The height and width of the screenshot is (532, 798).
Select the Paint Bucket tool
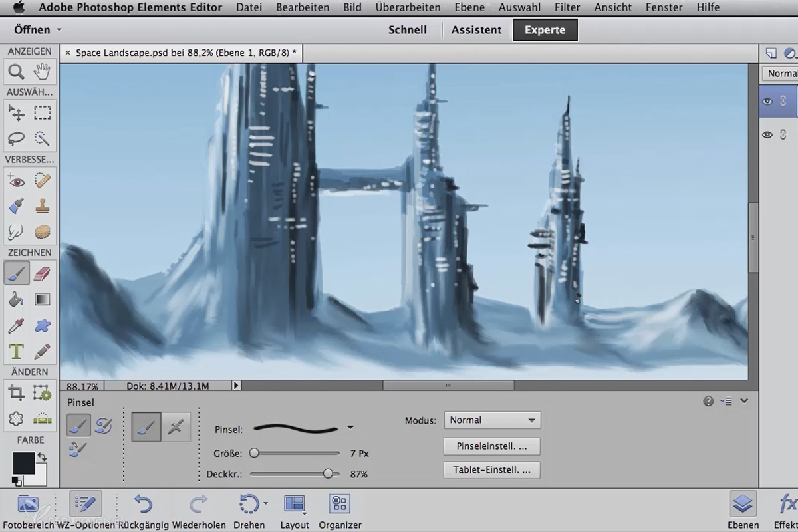17,299
